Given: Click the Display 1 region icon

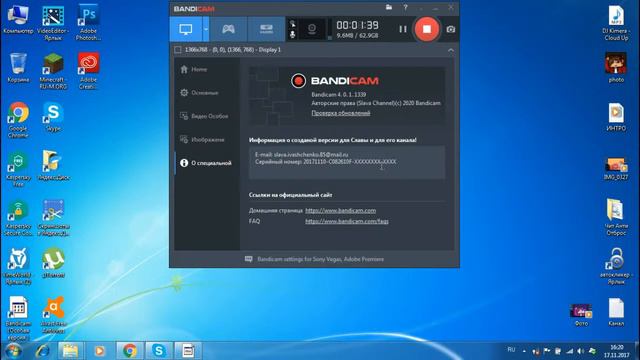Looking at the screenshot, I should pos(178,50).
